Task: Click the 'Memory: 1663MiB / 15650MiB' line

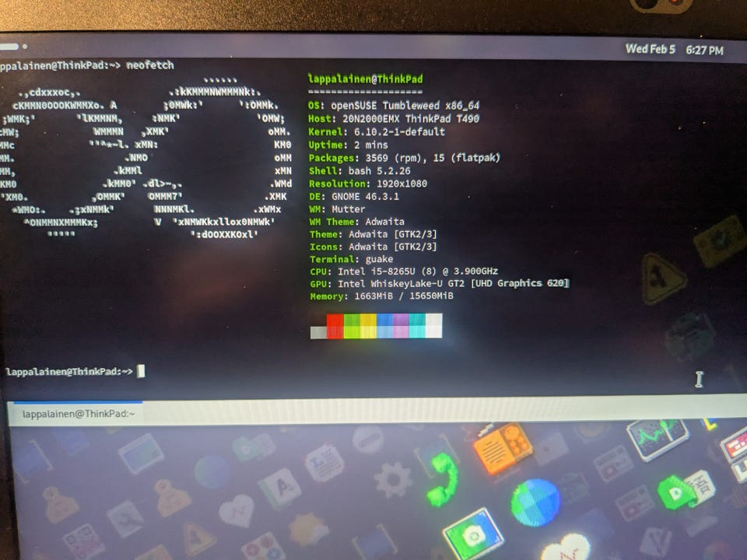Action: pyautogui.click(x=381, y=296)
